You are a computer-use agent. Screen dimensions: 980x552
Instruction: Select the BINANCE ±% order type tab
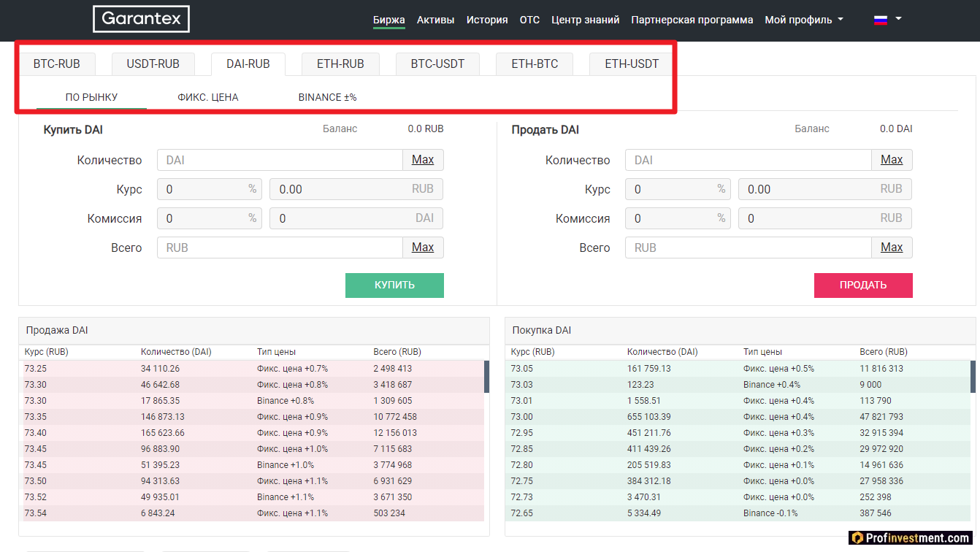[x=328, y=97]
